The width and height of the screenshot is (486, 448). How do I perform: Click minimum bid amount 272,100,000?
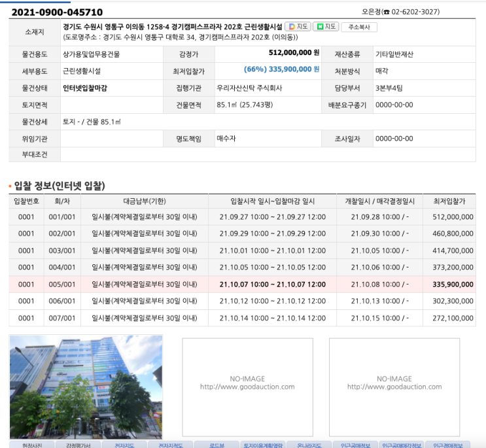[453, 318]
